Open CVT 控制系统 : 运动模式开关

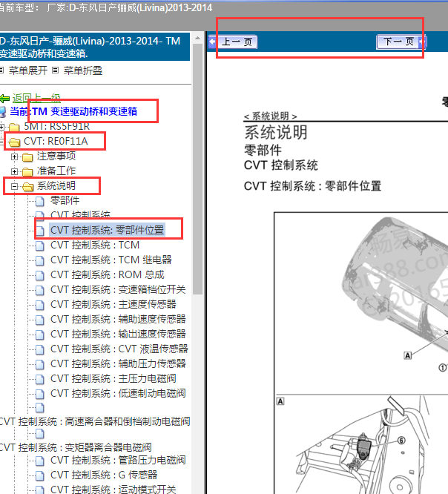(113, 489)
